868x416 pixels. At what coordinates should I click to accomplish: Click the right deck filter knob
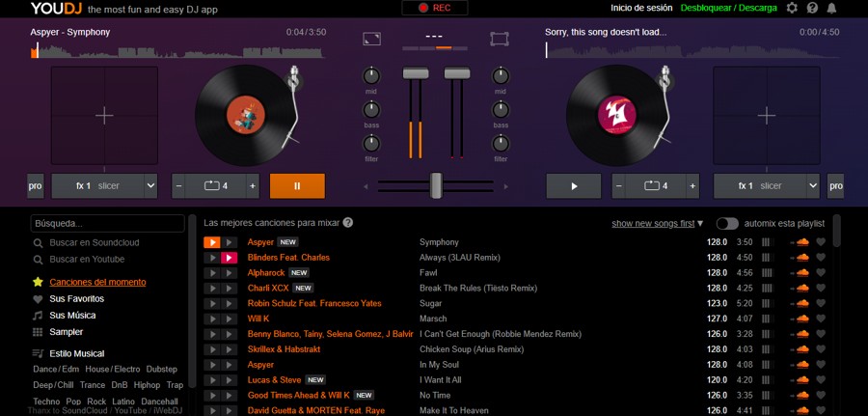[x=501, y=144]
